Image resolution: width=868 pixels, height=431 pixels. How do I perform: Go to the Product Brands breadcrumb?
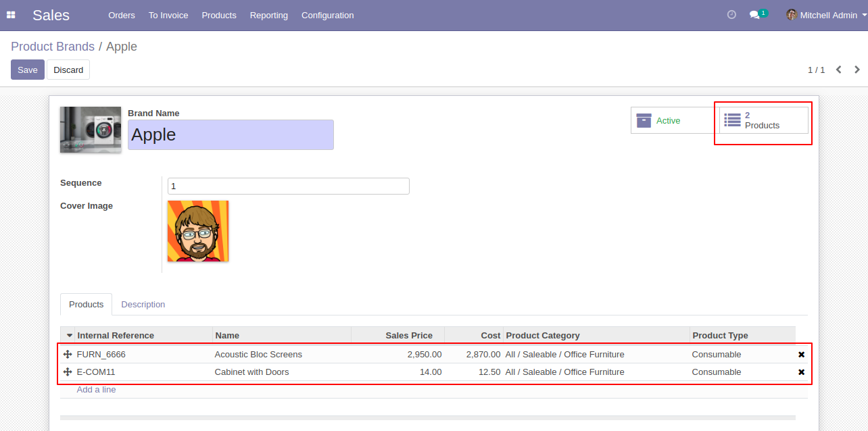pyautogui.click(x=53, y=47)
